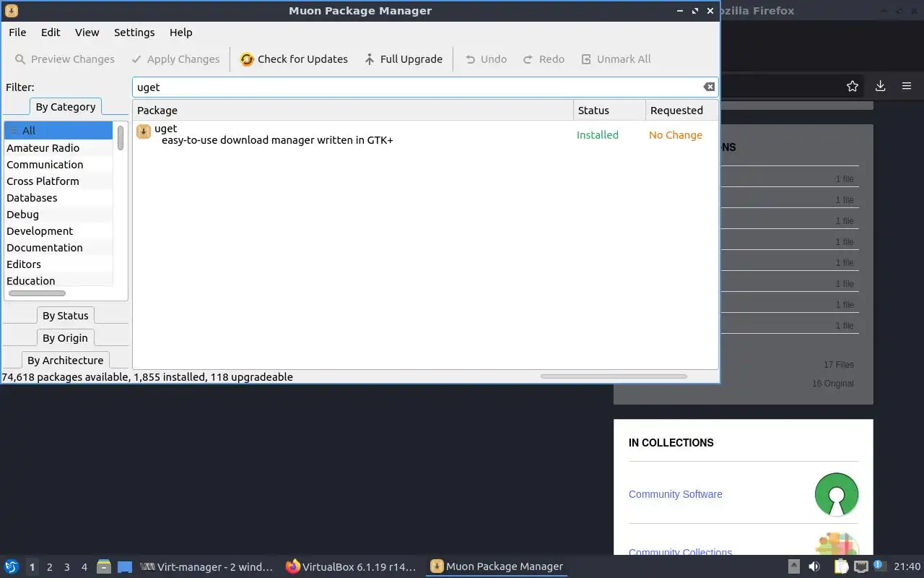The width and height of the screenshot is (924, 578).
Task: Open the Edit menu
Action: click(x=51, y=33)
